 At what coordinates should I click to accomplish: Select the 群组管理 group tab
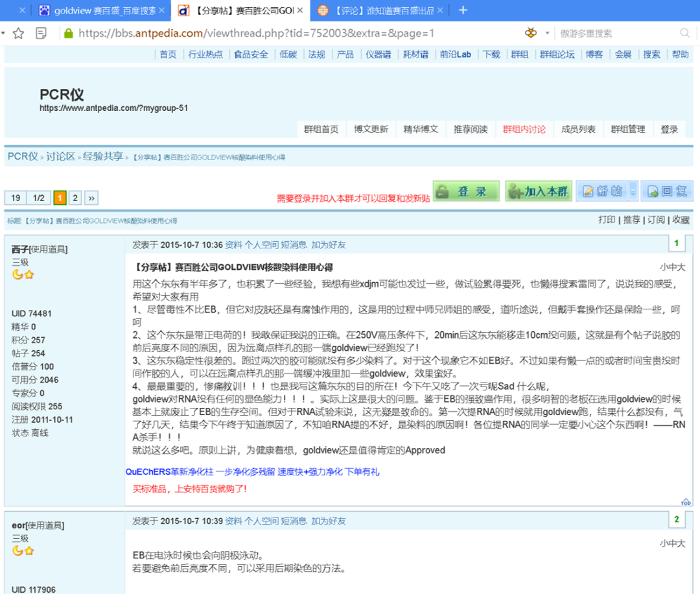(x=628, y=129)
